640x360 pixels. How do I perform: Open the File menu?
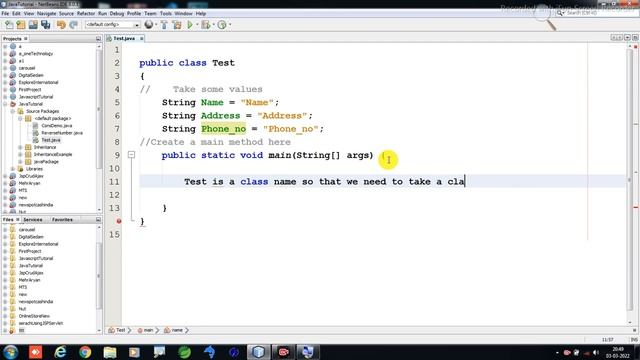click(x=5, y=13)
